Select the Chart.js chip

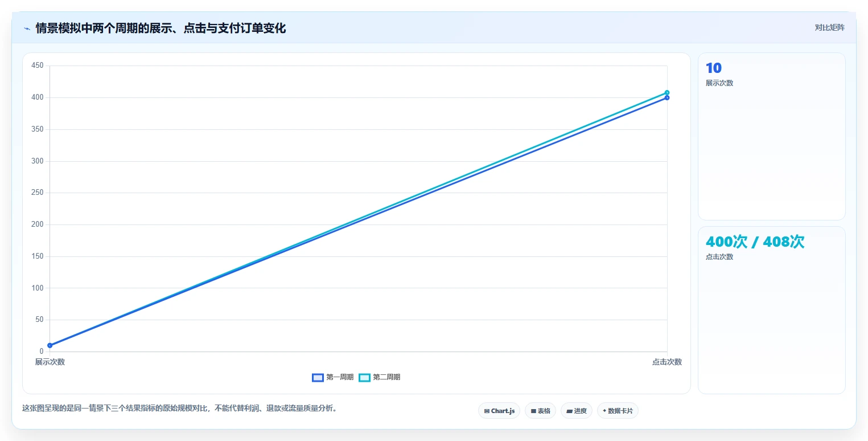point(499,411)
